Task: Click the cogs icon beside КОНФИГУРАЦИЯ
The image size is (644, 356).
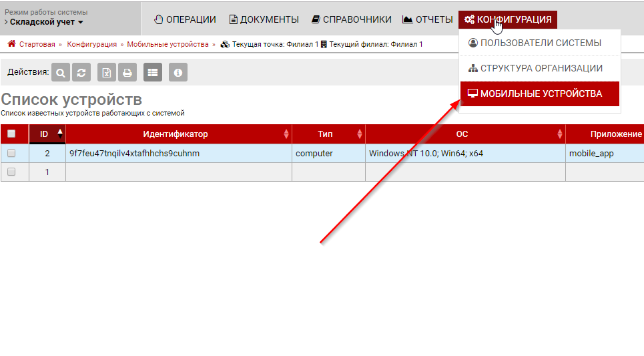Action: [x=469, y=19]
